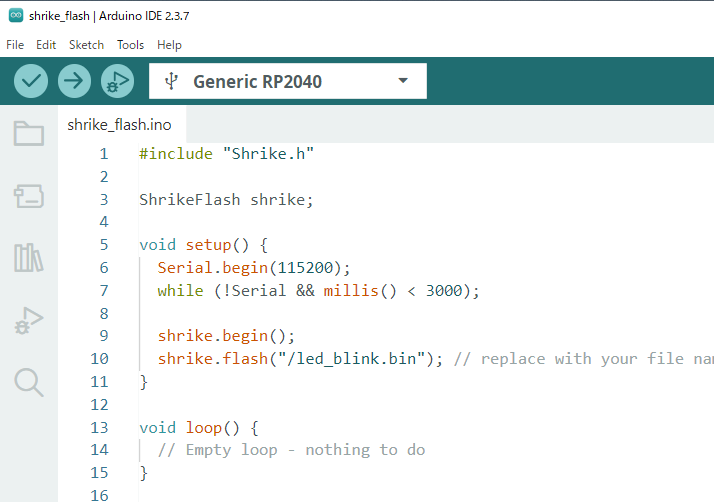Click the closing brace on line 11

coord(143,382)
